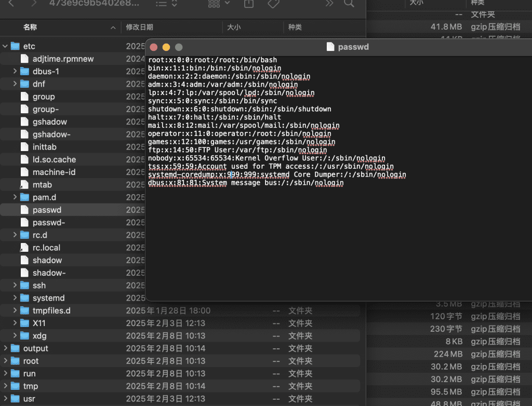Select the tmp folder icon
The image size is (532, 406).
pyautogui.click(x=15, y=386)
